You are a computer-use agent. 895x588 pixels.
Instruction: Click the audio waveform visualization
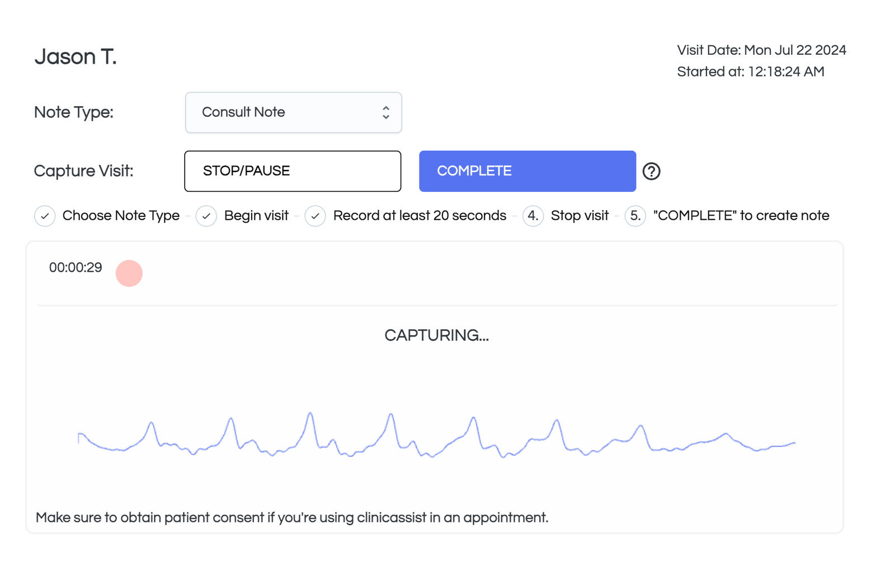436,442
